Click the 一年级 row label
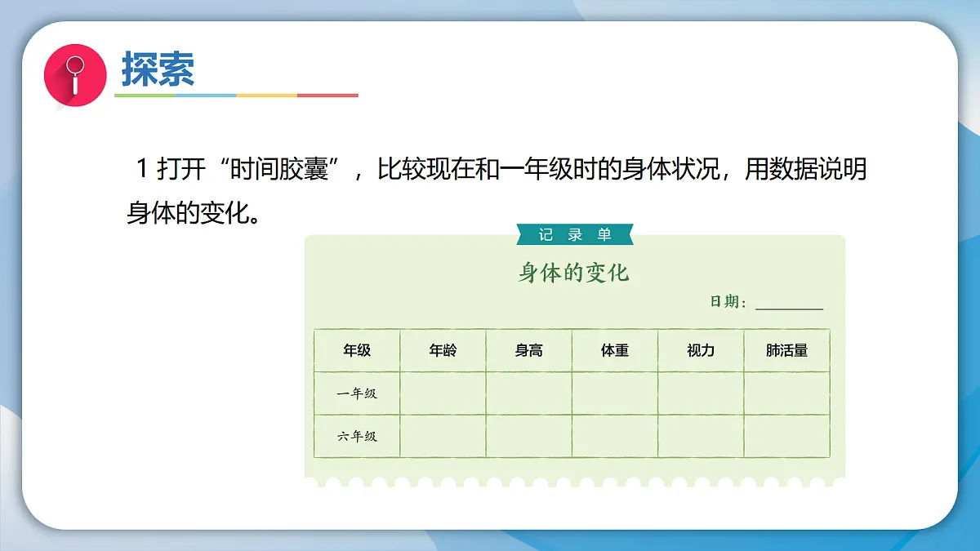The height and width of the screenshot is (551, 980). [357, 393]
